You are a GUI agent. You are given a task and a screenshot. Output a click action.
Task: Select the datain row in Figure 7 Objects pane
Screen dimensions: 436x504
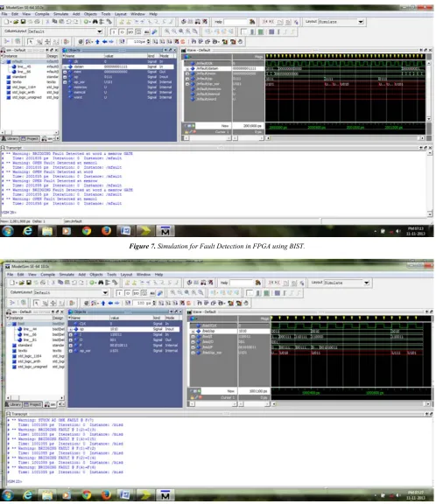pyautogui.click(x=119, y=66)
